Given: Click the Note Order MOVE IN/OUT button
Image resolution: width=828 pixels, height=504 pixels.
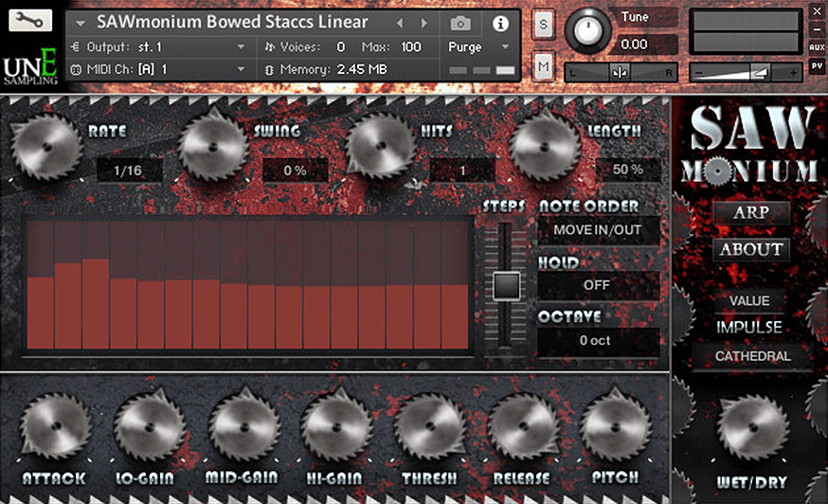Looking at the screenshot, I should pos(597,230).
